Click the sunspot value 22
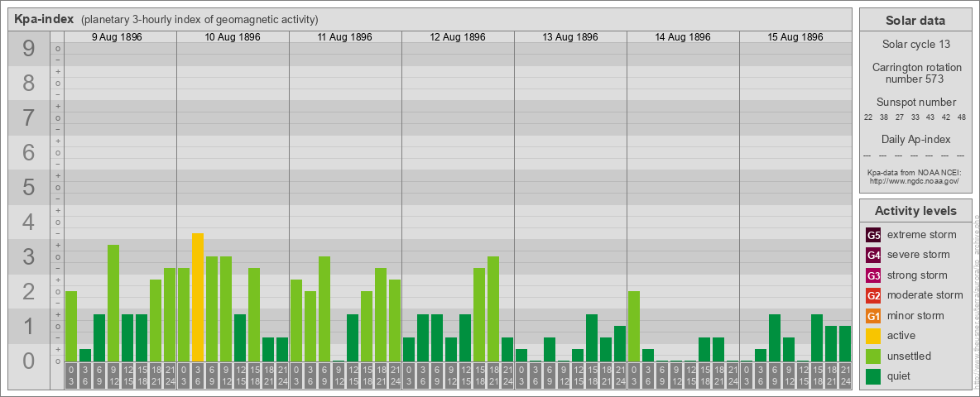The height and width of the screenshot is (397, 980). pos(868,117)
